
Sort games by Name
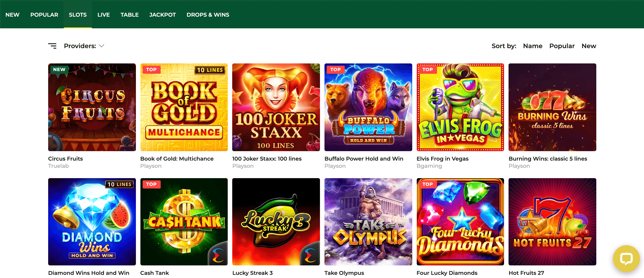click(532, 46)
